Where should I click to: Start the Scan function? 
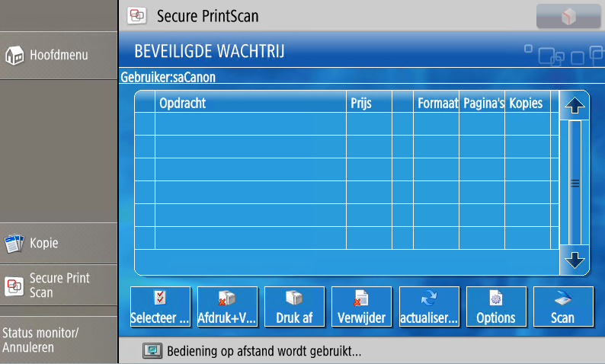[x=563, y=307]
